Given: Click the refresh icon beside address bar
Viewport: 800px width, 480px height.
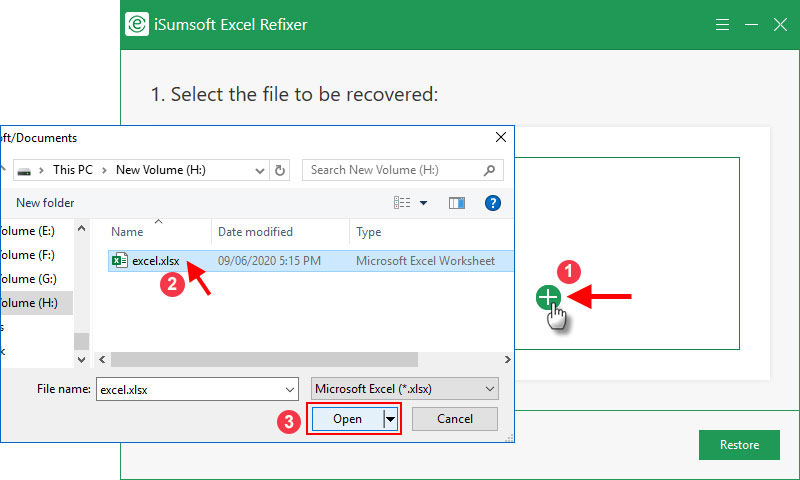Looking at the screenshot, I should coord(280,170).
